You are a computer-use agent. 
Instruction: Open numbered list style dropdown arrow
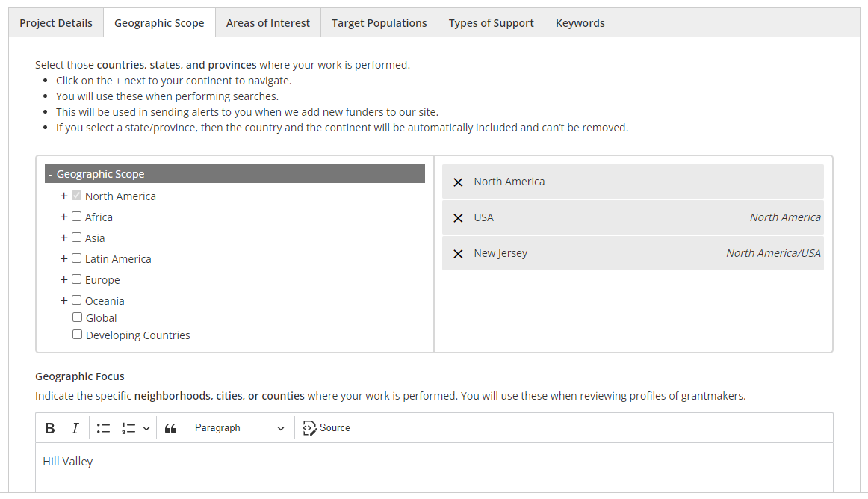[x=146, y=428]
